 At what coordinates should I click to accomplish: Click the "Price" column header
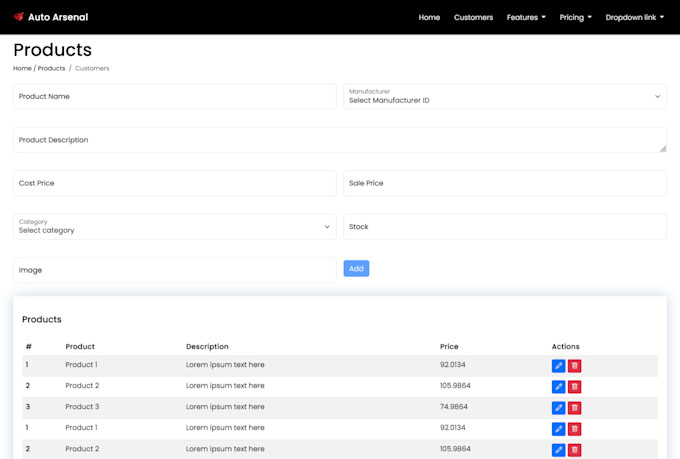click(x=449, y=346)
